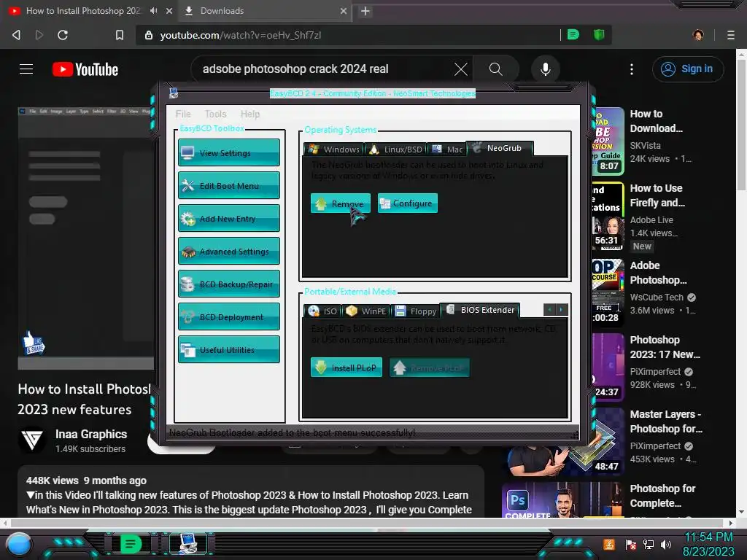
Task: Open YouTube settings three-dot menu
Action: pyautogui.click(x=632, y=69)
